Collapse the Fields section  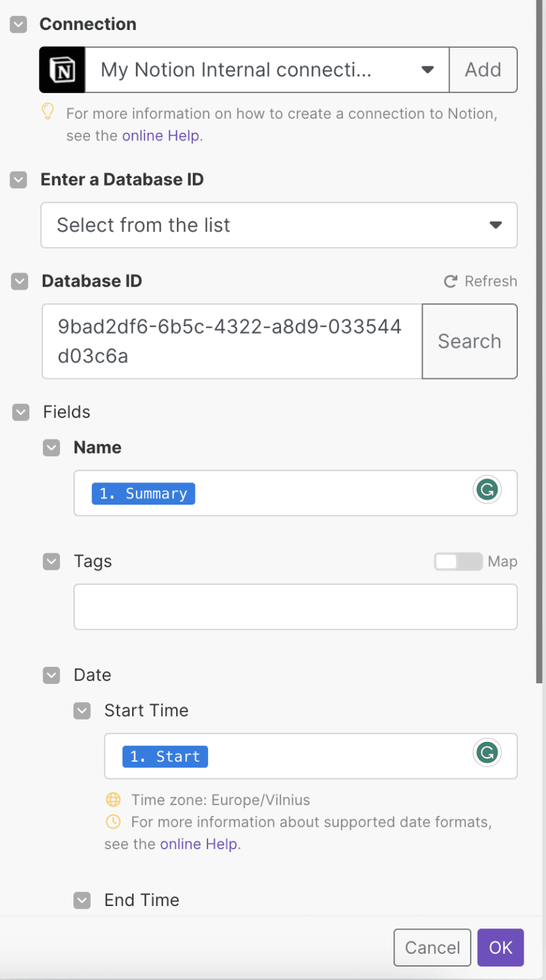21,412
